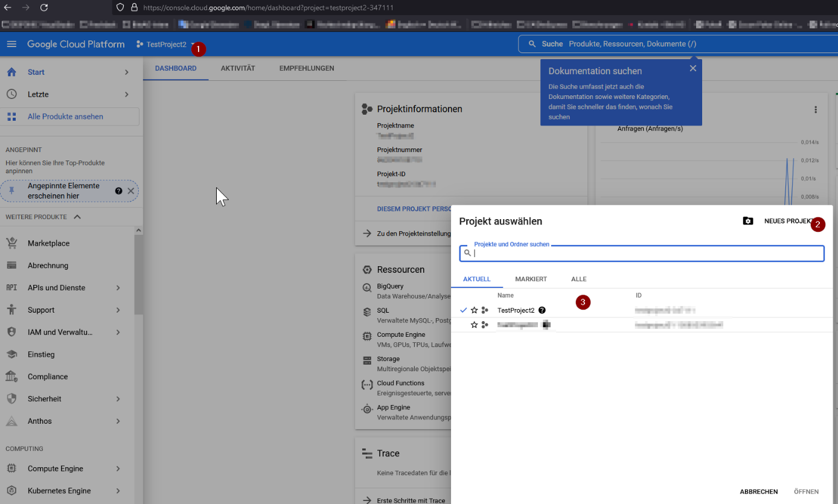Viewport: 838px width, 504px height.
Task: Click the Compute Engine chip icon in sidebar
Action: pos(11,468)
